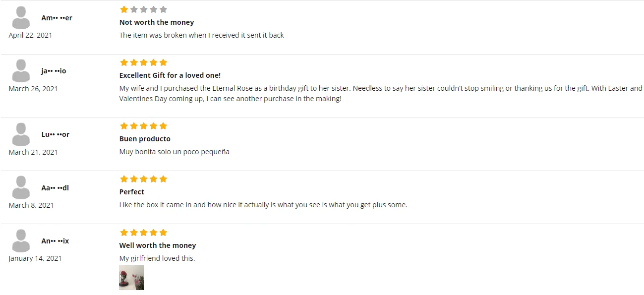The width and height of the screenshot is (644, 295).
Task: Click the avatar icon beside the April 22, 2021 review
Action: pos(21,18)
